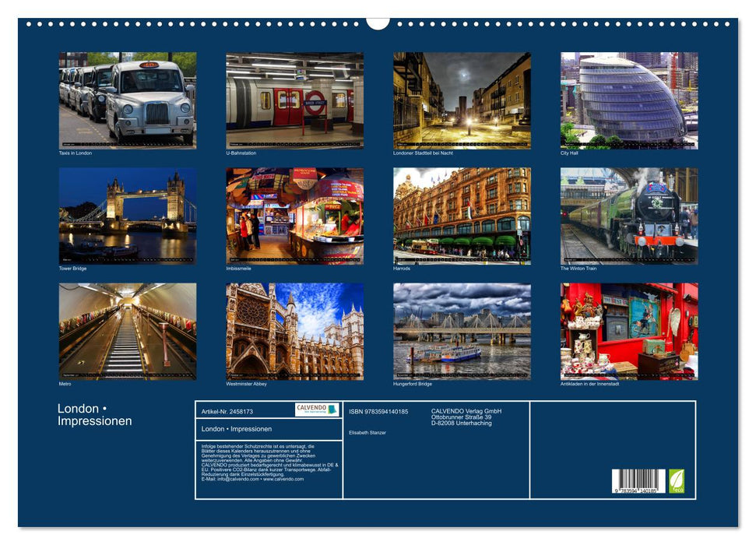Viewport: 756px width, 545px height.
Task: Click the Westminster Abbey photo
Action: point(294,332)
